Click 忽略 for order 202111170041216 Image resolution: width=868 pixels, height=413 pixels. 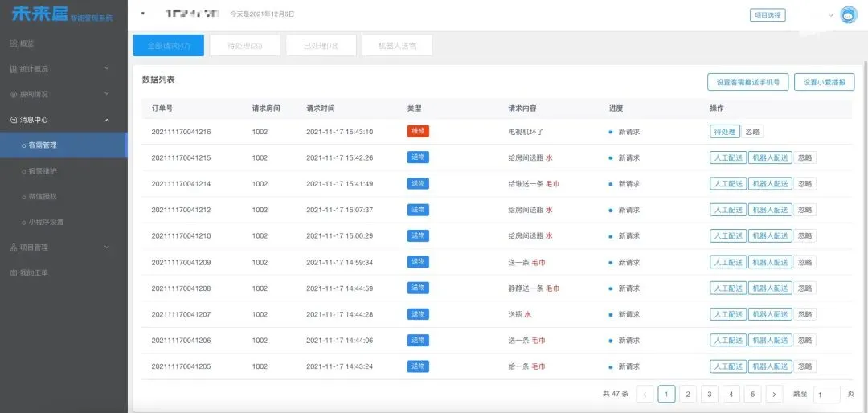[x=752, y=132]
